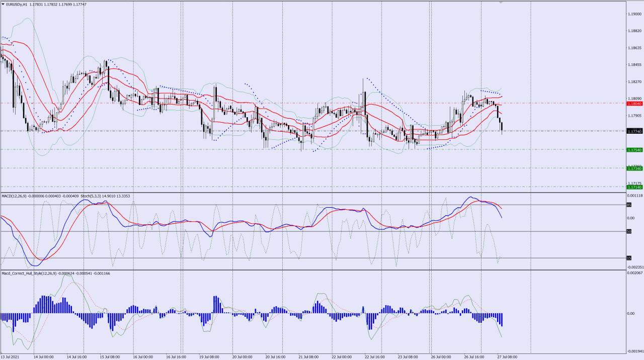The image size is (644, 360).
Task: Click the green 1.17540 price tag
Action: 634,150
